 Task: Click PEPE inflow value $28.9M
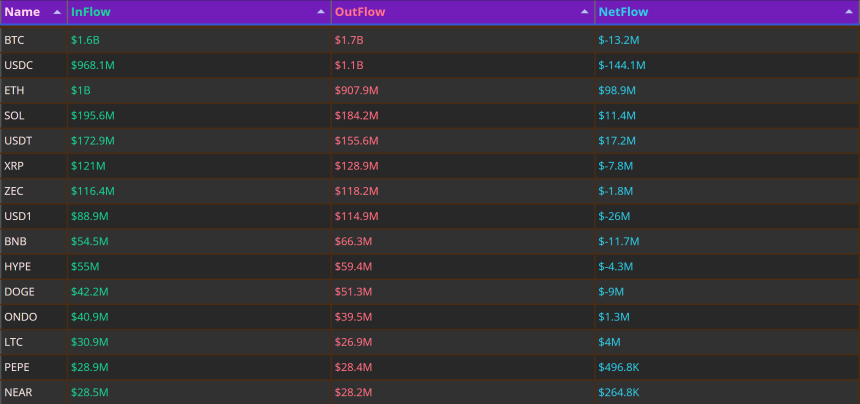pos(89,368)
